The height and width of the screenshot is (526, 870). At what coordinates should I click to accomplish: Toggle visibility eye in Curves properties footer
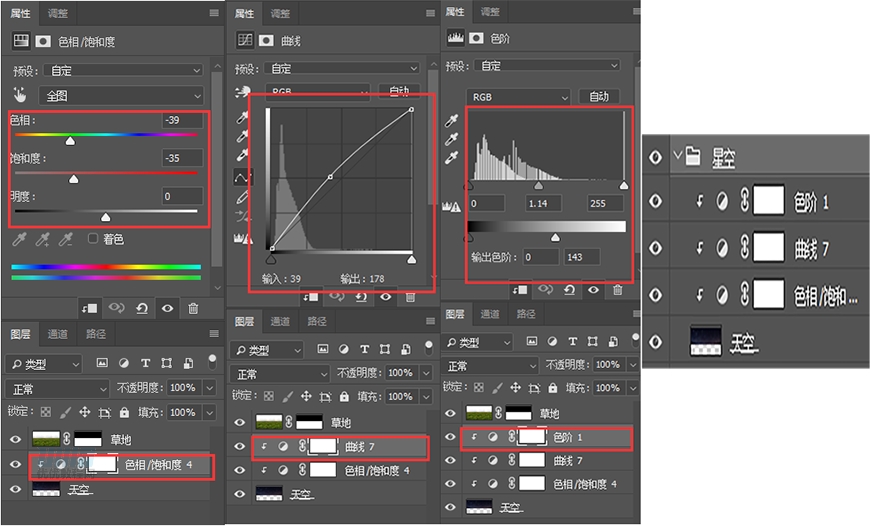pyautogui.click(x=386, y=297)
